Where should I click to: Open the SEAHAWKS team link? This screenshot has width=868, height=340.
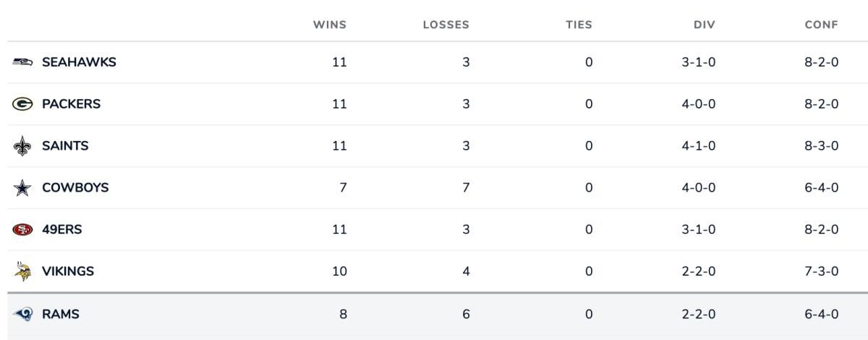[79, 62]
